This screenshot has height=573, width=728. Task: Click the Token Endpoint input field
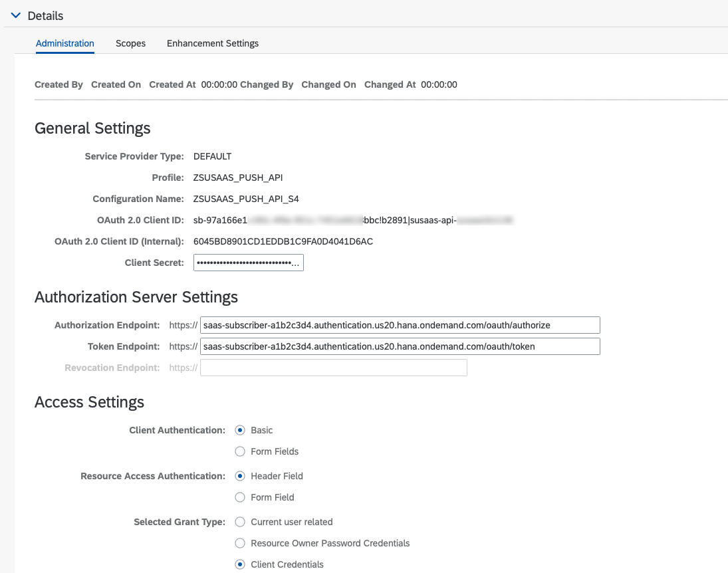(x=400, y=346)
